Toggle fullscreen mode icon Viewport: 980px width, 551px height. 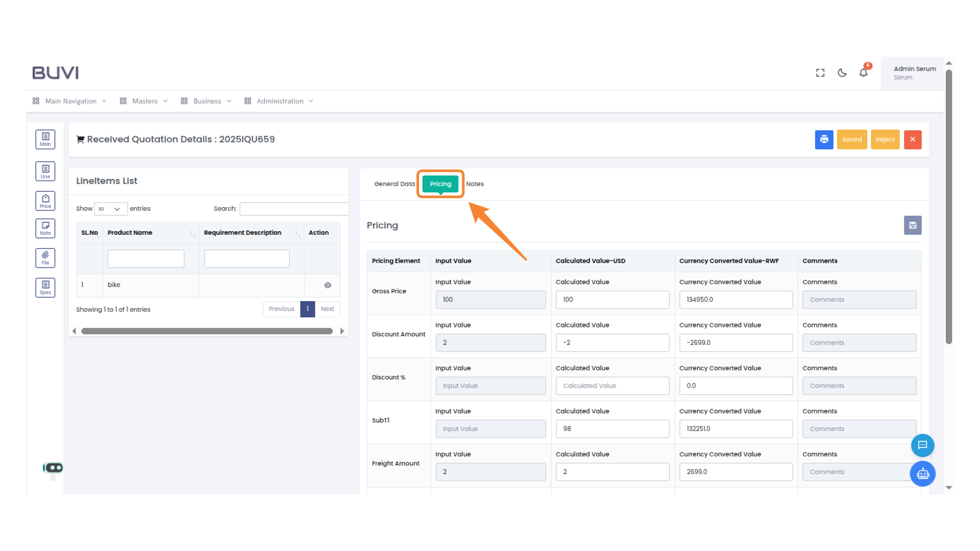(820, 72)
